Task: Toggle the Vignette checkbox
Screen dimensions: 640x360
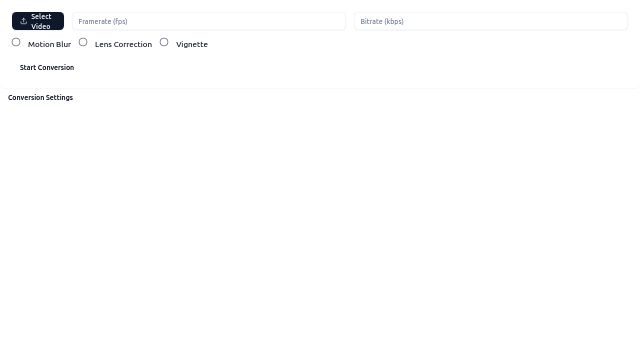Action: 164,42
